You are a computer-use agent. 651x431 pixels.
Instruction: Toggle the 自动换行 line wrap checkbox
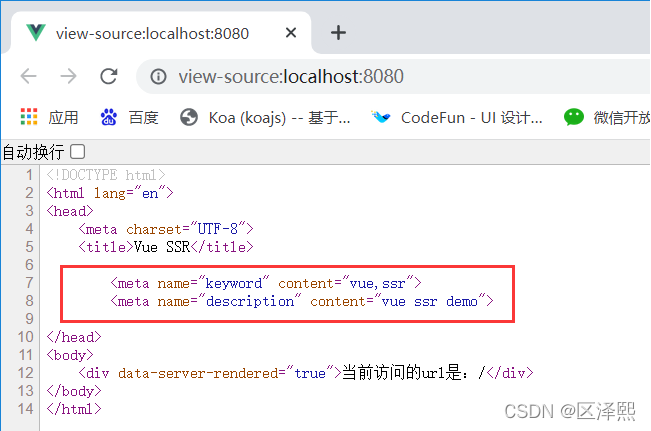pos(78,152)
